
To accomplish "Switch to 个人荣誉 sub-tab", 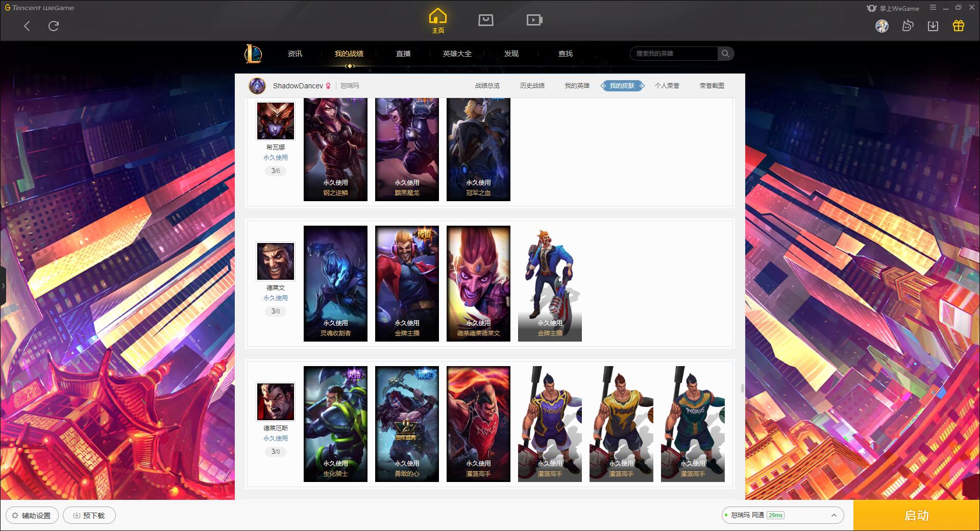I will (x=667, y=86).
